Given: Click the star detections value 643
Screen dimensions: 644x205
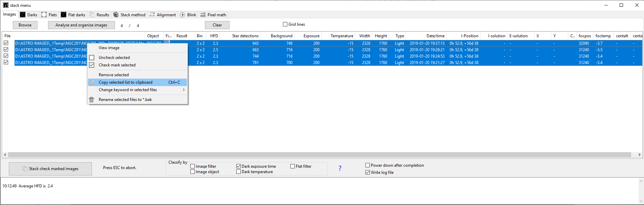Looking at the screenshot, I should pyautogui.click(x=255, y=43).
